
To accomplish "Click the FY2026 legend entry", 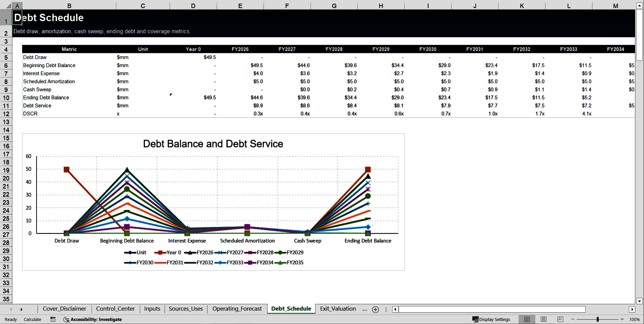I will point(199,252).
